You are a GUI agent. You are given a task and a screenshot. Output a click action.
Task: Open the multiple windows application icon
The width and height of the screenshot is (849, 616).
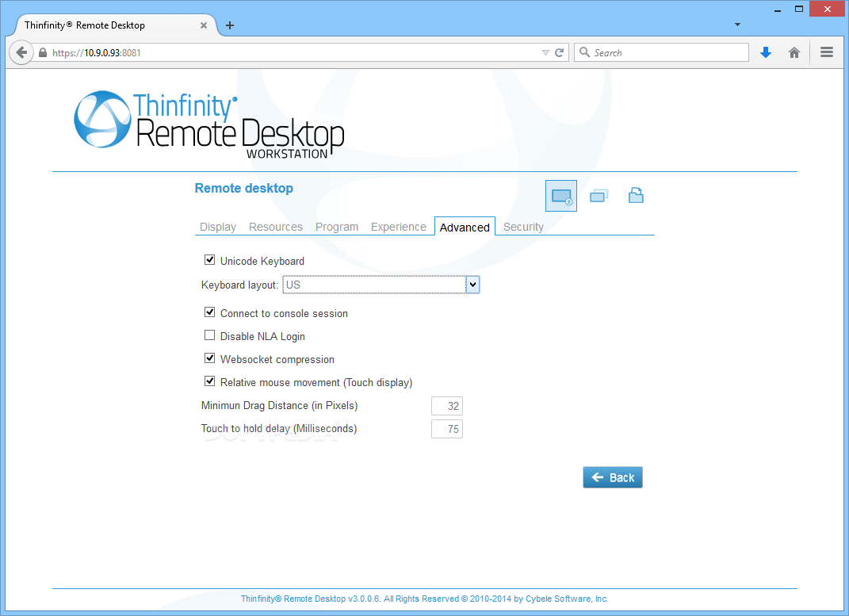tap(599, 196)
